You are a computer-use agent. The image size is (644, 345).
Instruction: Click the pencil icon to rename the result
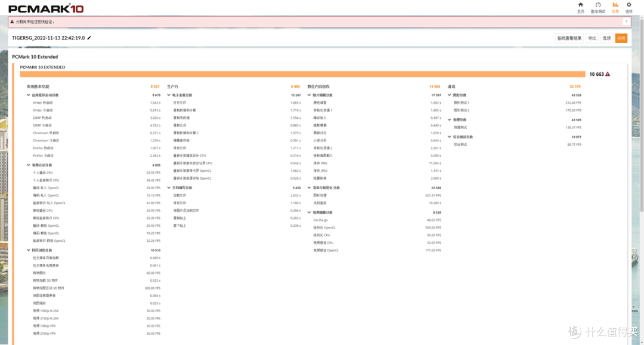point(89,38)
